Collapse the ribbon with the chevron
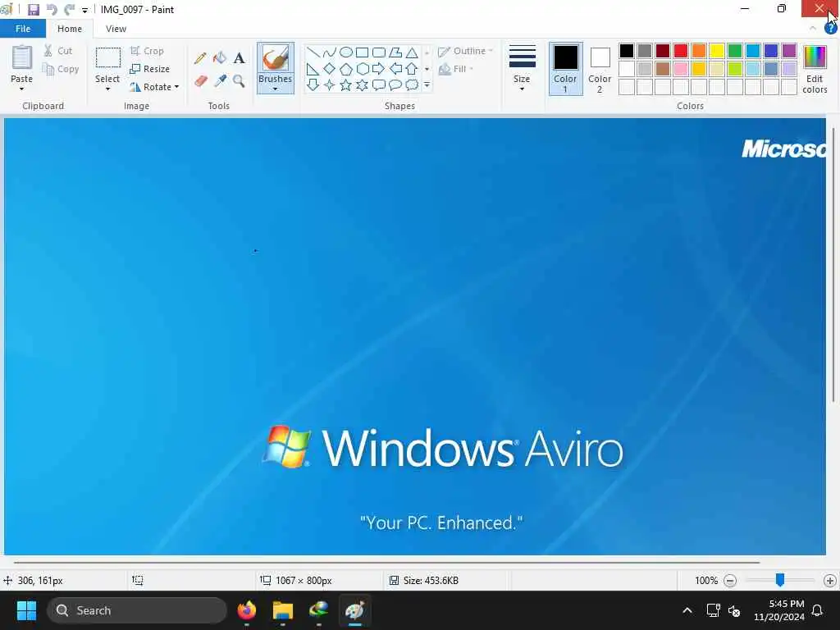840x630 pixels. click(813, 28)
